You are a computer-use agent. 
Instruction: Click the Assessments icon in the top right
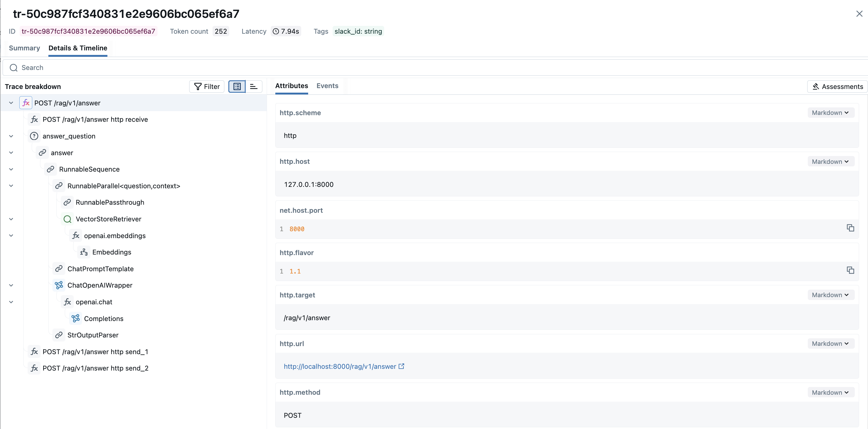click(816, 86)
